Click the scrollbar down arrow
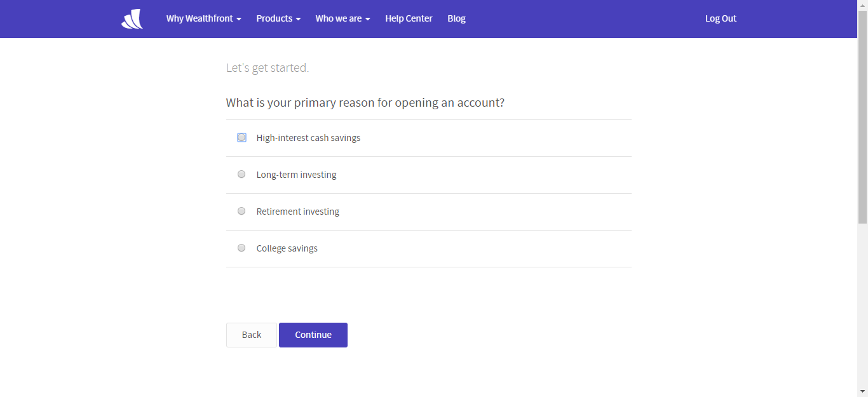 point(862,391)
